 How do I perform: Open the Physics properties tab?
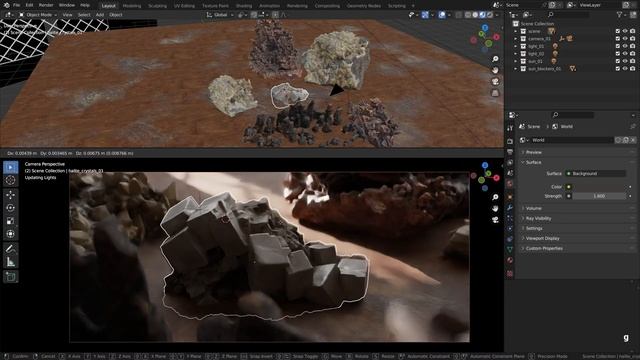click(510, 229)
